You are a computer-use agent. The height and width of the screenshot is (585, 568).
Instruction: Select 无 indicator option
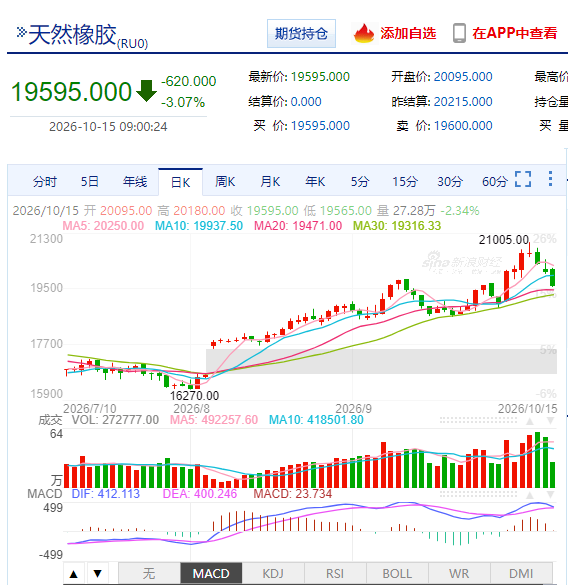[x=149, y=573]
